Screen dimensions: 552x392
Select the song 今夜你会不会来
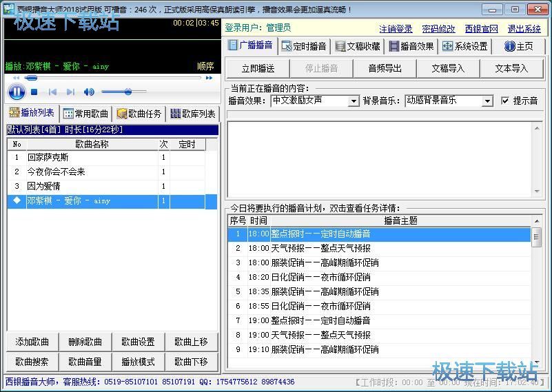tap(57, 172)
